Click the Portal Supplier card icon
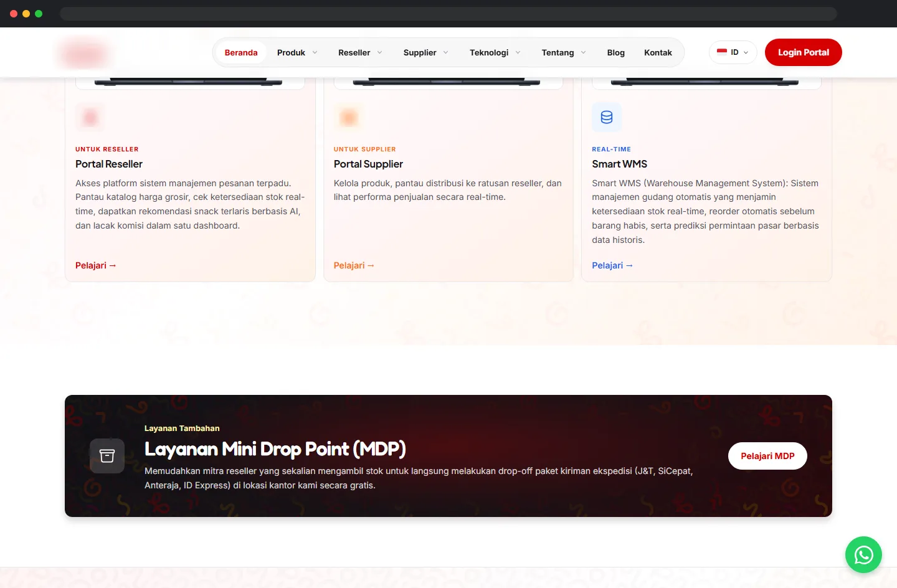 [x=349, y=117]
